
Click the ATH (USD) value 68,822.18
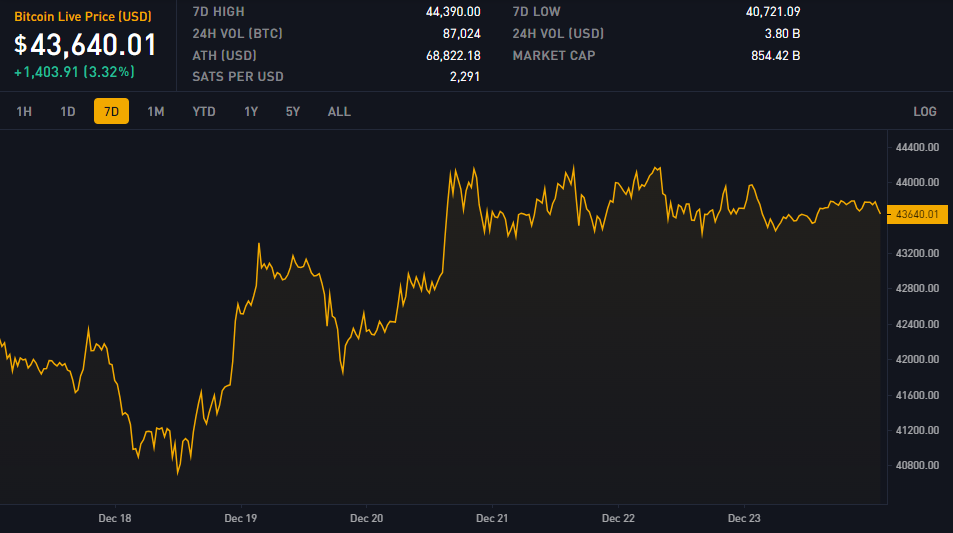453,55
